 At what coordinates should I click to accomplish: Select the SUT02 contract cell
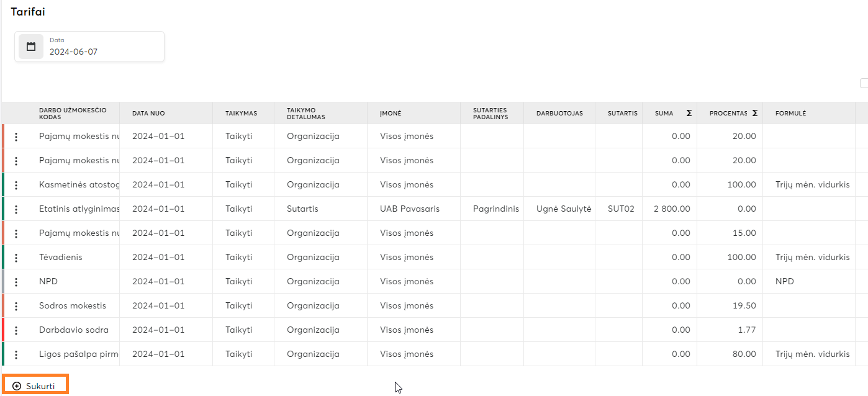621,209
